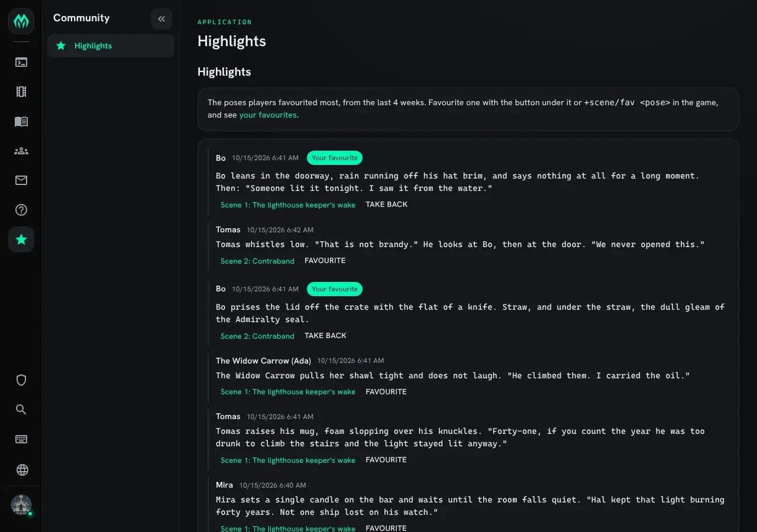This screenshot has height=532, width=757.
Task: Click the timestamp "10/15/2026 6:40 AM"
Action: [273, 485]
